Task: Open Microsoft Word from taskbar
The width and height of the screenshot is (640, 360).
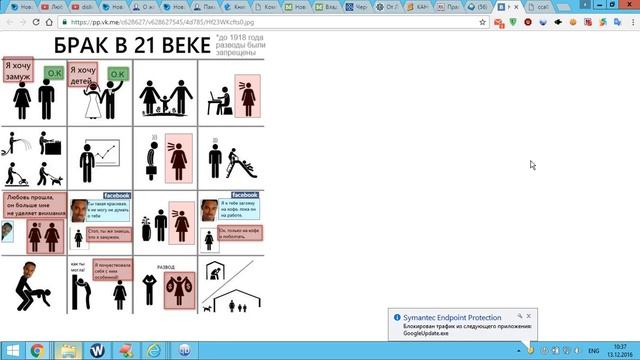Action: pos(97,350)
